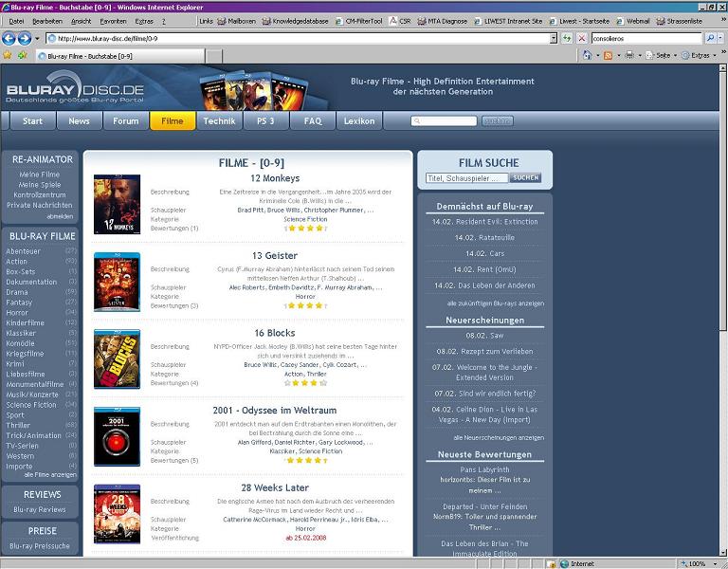This screenshot has height=569, width=728.
Task: Select the Blu-ray Filme browser tab
Action: tap(119, 56)
